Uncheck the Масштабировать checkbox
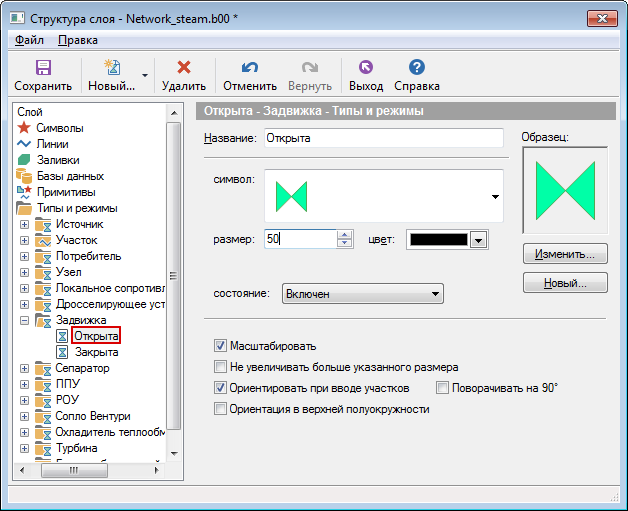Image resolution: width=628 pixels, height=511 pixels. click(221, 346)
